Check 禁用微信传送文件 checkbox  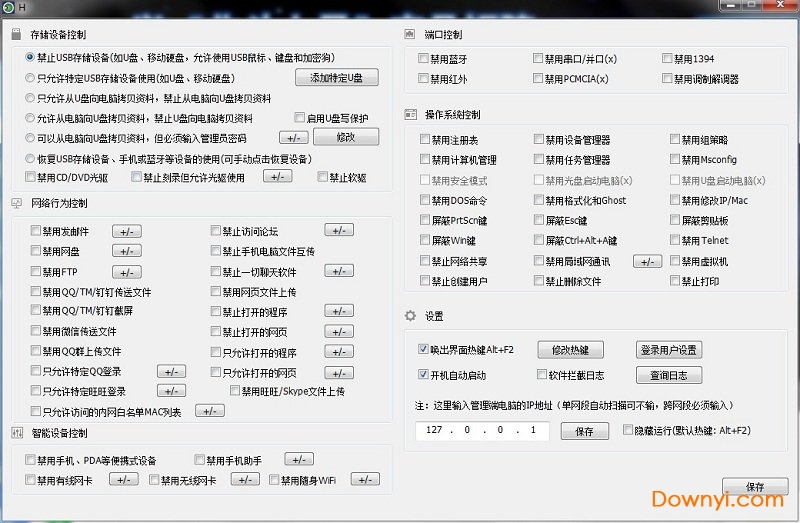click(x=35, y=331)
